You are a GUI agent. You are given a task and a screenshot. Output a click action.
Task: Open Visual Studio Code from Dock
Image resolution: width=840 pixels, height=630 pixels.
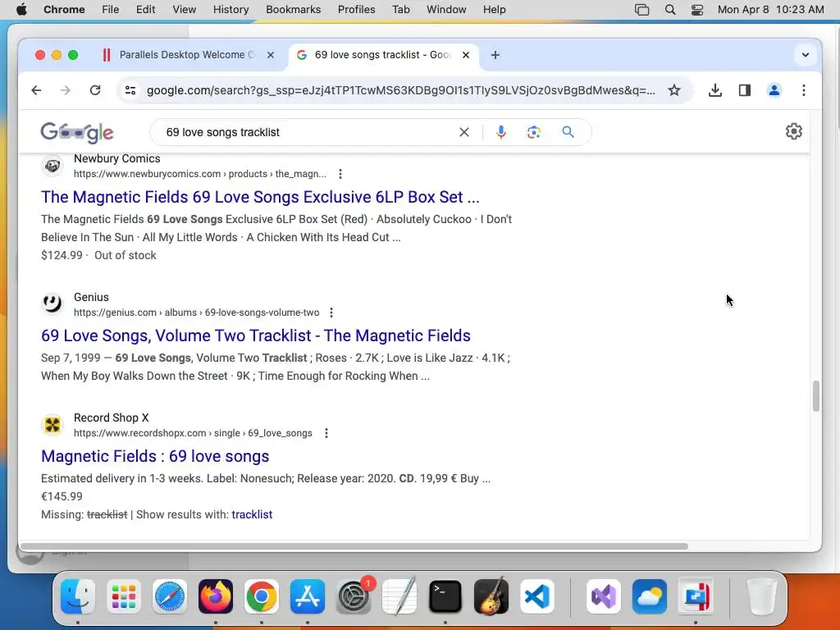(x=536, y=596)
